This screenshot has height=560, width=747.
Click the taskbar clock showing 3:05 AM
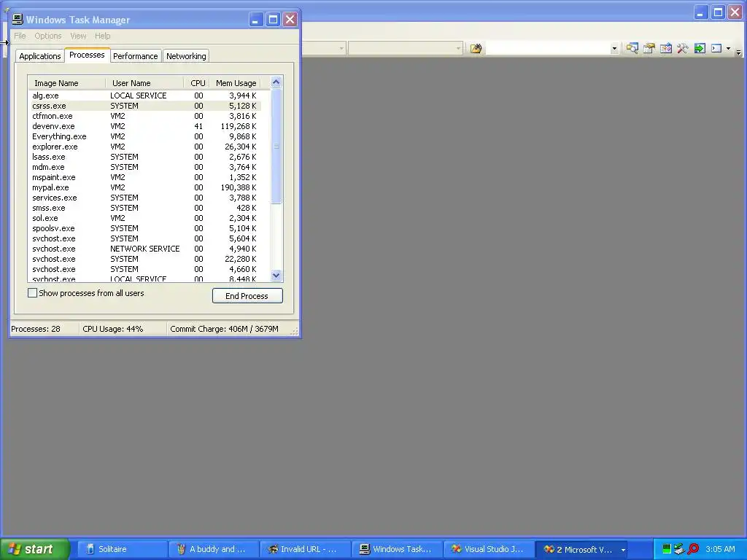pos(720,549)
